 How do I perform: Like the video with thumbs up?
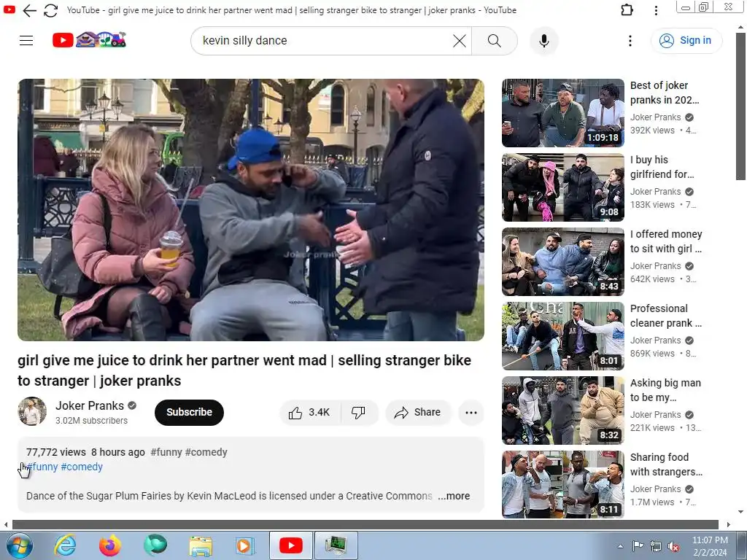click(309, 413)
